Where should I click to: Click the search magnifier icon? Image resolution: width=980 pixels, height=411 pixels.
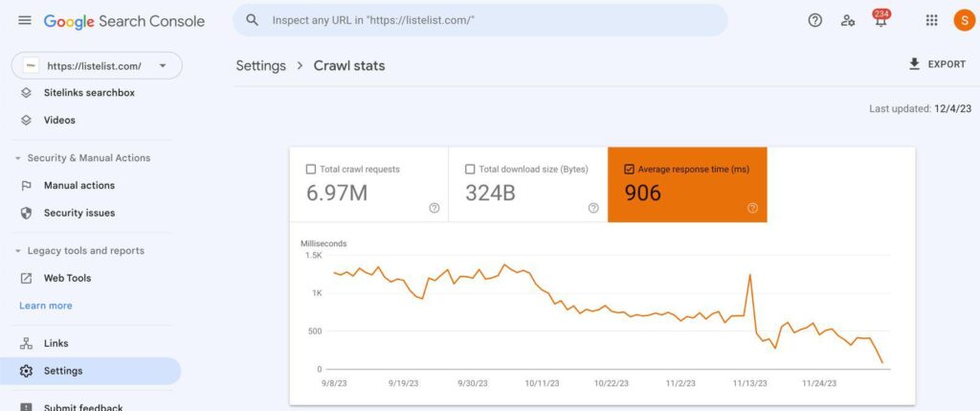point(252,20)
